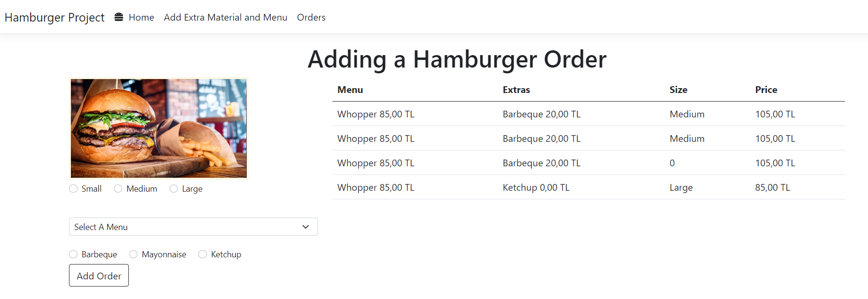Select the Medium size option
The image size is (868, 299).
tap(118, 188)
